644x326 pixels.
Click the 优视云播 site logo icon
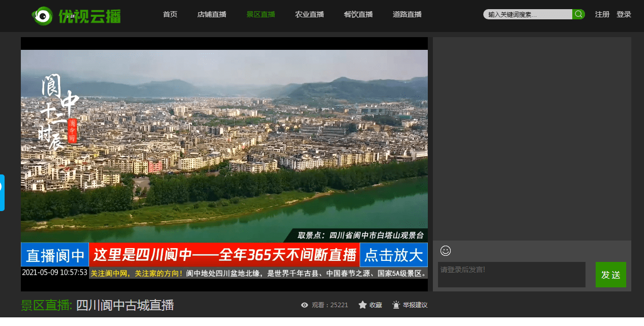[42, 15]
